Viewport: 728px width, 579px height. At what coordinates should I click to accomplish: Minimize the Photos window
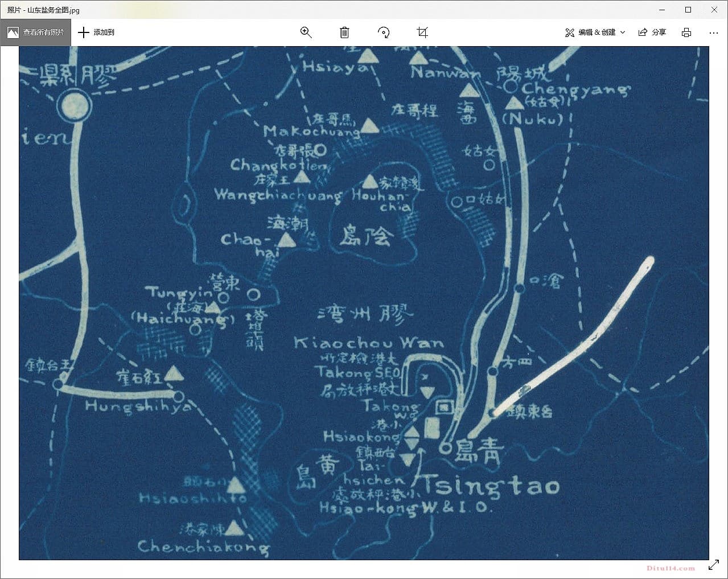point(662,10)
